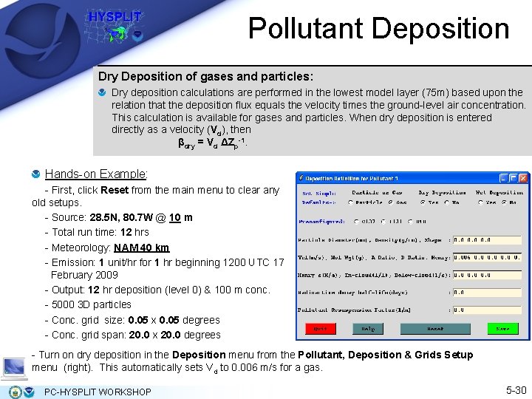Screen dimensions: 532x399
Task: Click the slide number "5-30"
Action: pyautogui.click(x=516, y=391)
